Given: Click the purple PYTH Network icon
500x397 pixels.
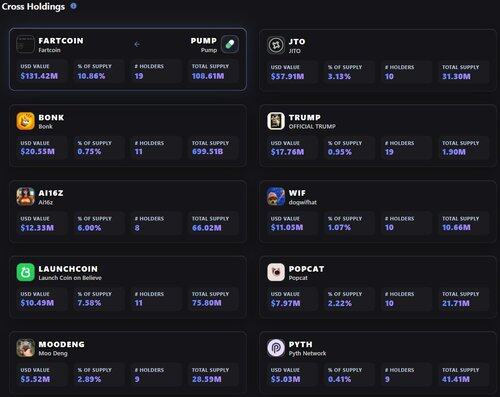Looking at the screenshot, I should click(x=276, y=348).
